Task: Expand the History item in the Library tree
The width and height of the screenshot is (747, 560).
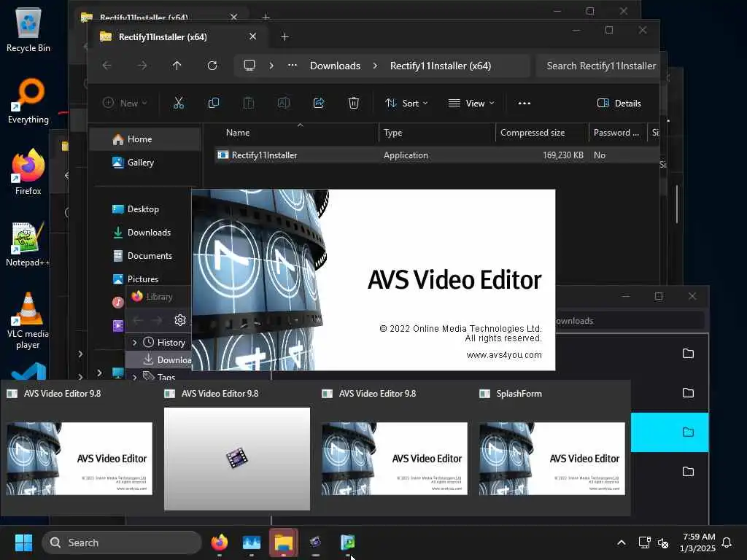Action: [134, 343]
